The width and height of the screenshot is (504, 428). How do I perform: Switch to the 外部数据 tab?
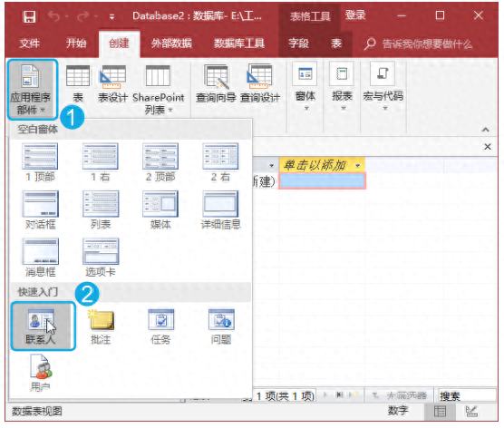[171, 44]
